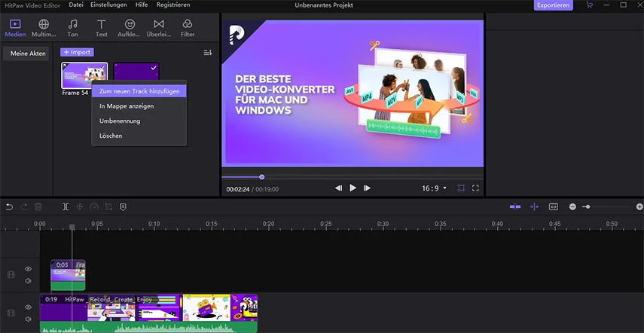The width and height of the screenshot is (644, 333).
Task: Undo the last action
Action: click(10, 207)
